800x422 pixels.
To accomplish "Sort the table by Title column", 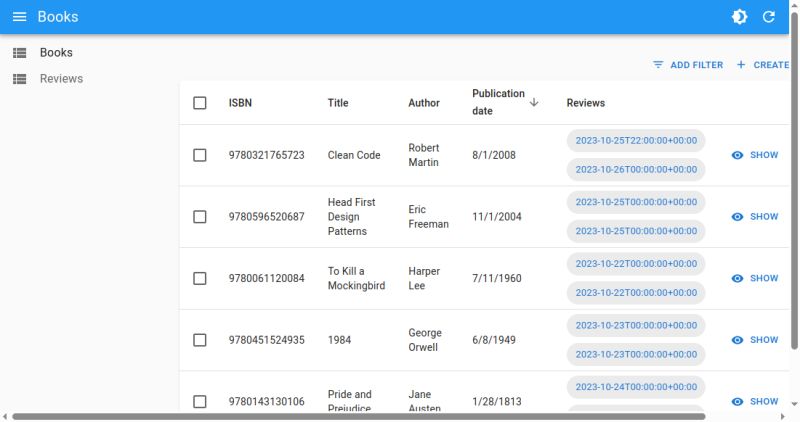I will (x=338, y=103).
